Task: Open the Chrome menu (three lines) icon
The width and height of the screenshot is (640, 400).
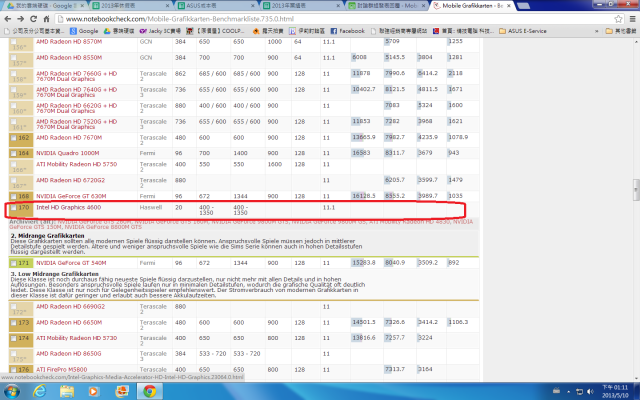Action: pyautogui.click(x=632, y=19)
